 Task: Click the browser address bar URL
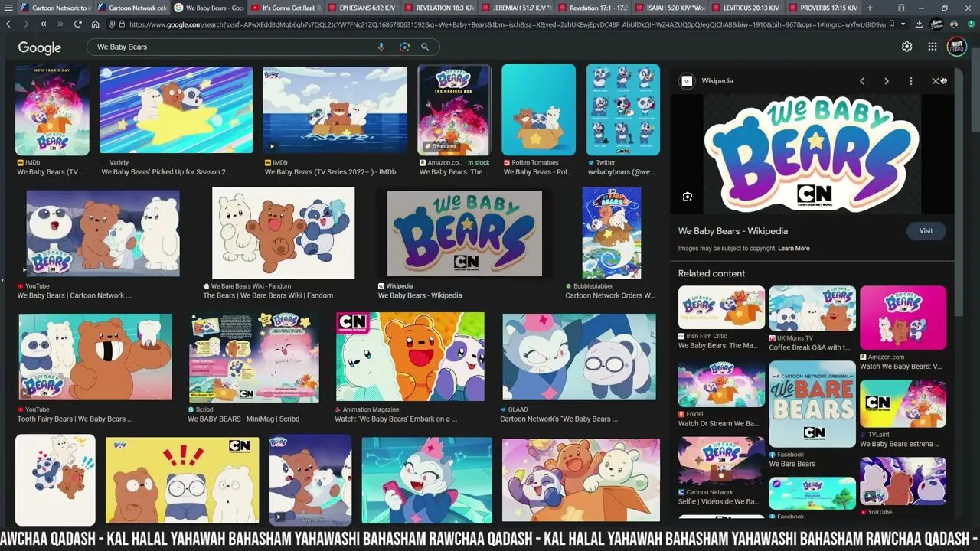coord(505,24)
